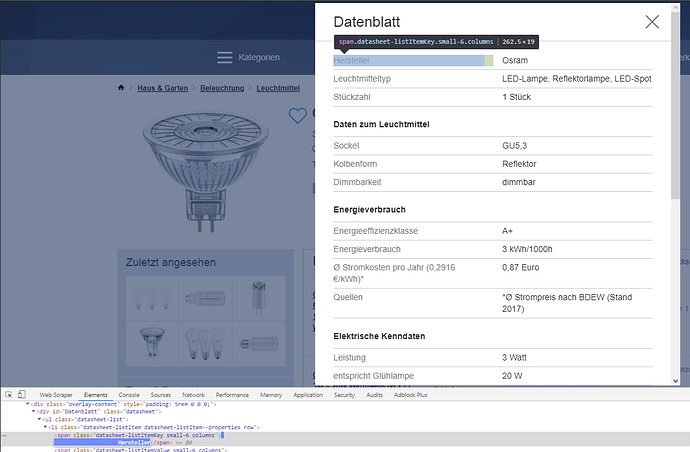Collapse the li datasheet-listItem node
The image size is (690, 452).
pyautogui.click(x=45, y=427)
